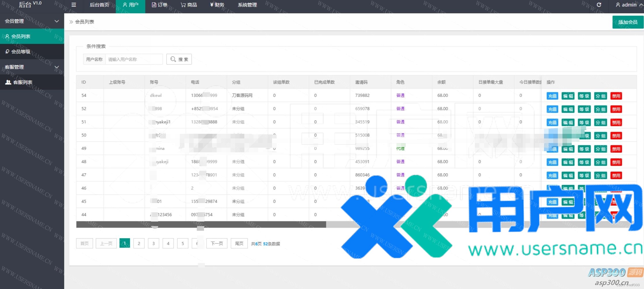The width and height of the screenshot is (644, 289).
Task: Click 编辑 for member ID 47
Action: tap(568, 176)
